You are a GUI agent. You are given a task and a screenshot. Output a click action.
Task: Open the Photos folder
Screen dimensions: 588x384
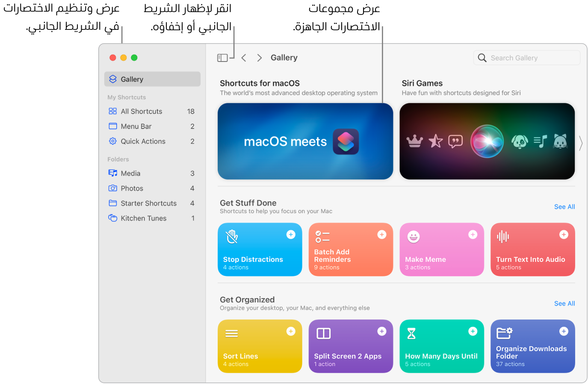pyautogui.click(x=152, y=188)
